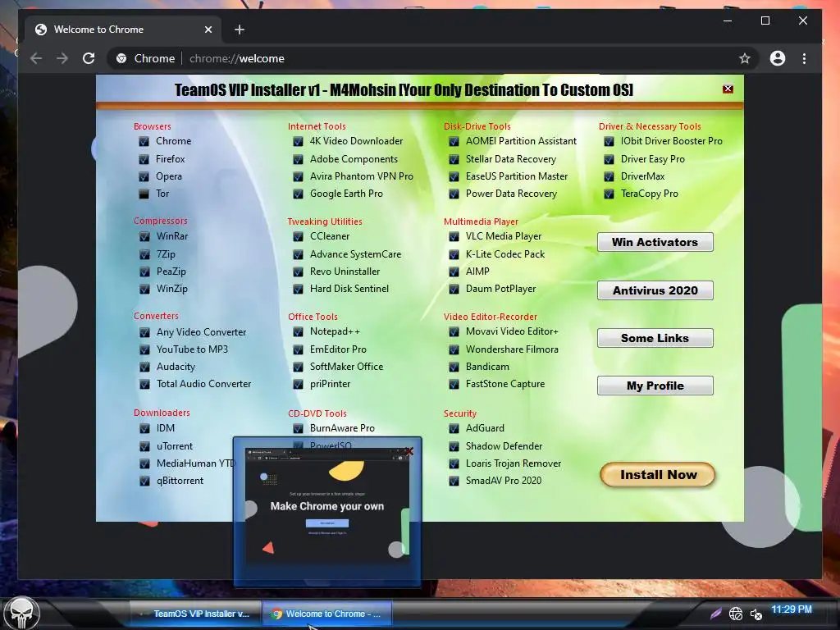Toggle AOMEI Partition Assistant checkbox
This screenshot has width=840, height=630.
click(x=454, y=141)
